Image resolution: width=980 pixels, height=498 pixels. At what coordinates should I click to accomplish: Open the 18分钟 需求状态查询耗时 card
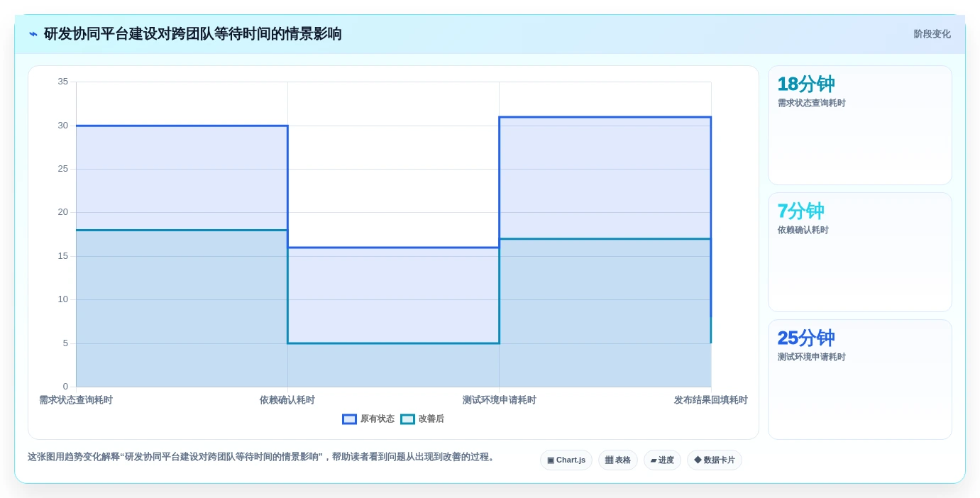click(860, 125)
